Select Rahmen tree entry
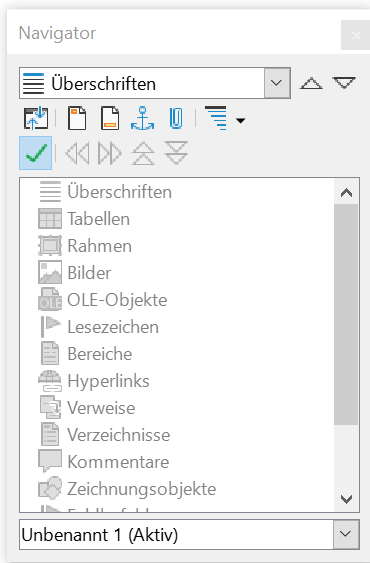The height and width of the screenshot is (563, 370). coord(100,246)
